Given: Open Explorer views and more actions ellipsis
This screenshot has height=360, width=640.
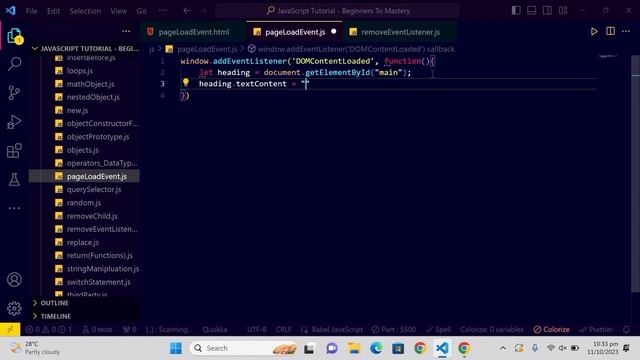Looking at the screenshot, I should tap(126, 31).
